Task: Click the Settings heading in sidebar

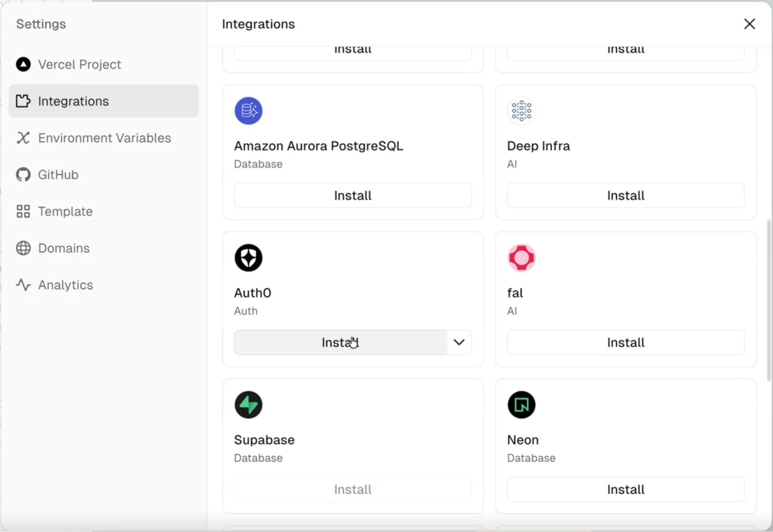Action: pos(41,24)
